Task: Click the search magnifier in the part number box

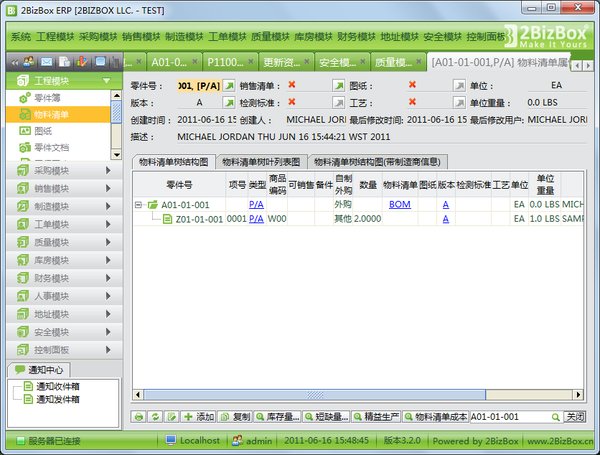Action: point(556,417)
